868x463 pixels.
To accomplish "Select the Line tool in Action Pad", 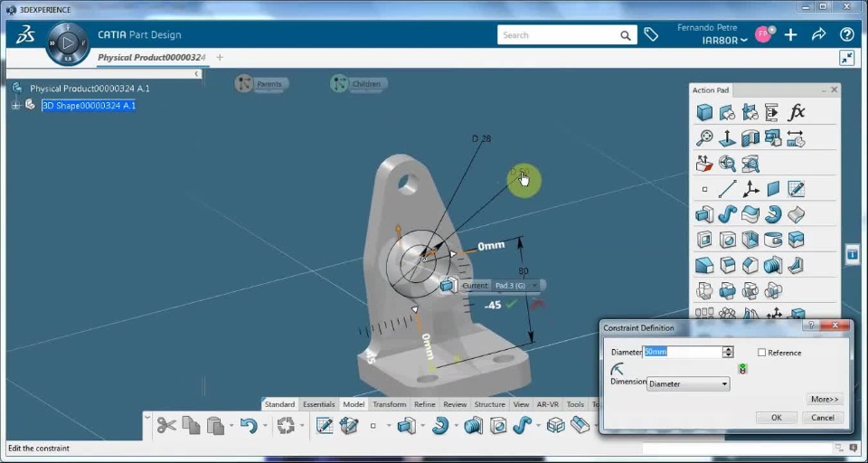I will 727,189.
